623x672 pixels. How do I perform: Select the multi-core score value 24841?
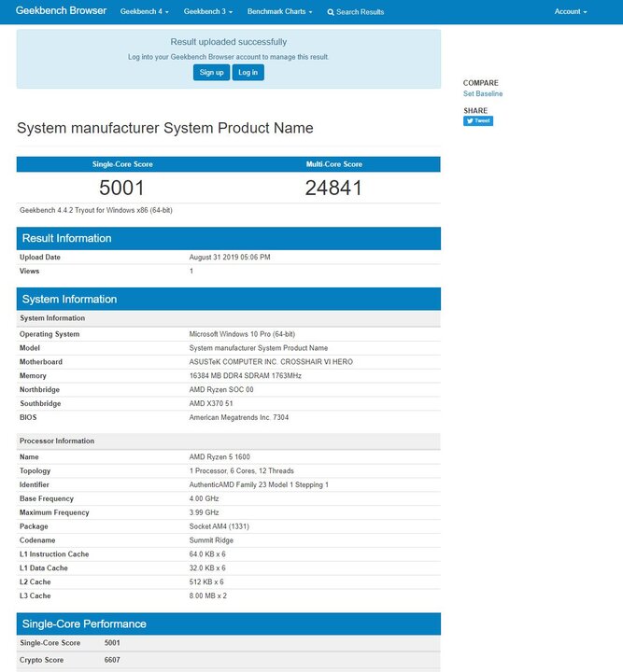pos(333,188)
